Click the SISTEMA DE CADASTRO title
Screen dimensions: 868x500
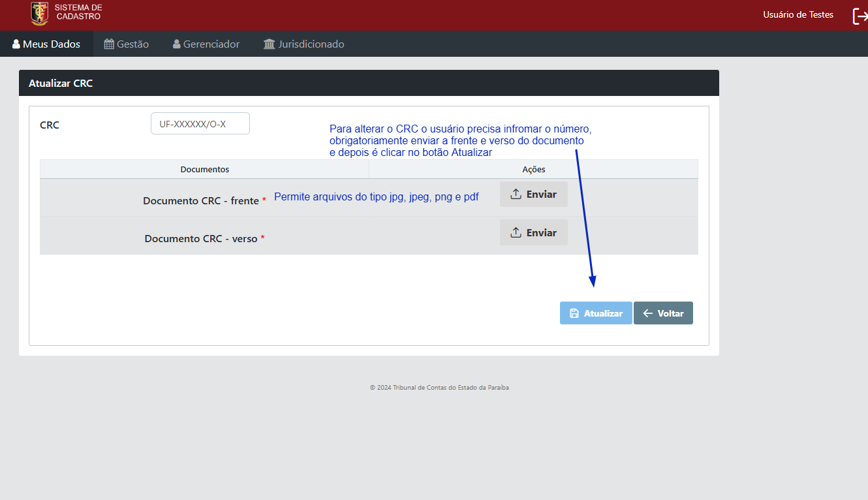point(78,12)
